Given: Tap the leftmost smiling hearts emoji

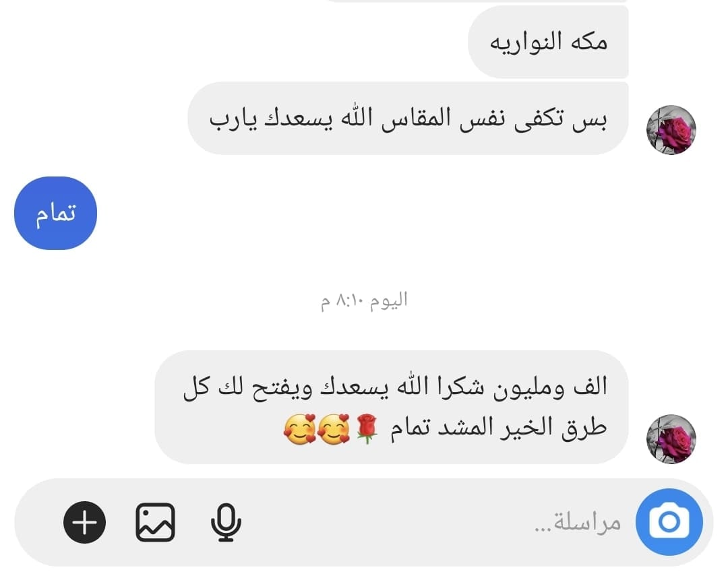Looking at the screenshot, I should (300, 428).
